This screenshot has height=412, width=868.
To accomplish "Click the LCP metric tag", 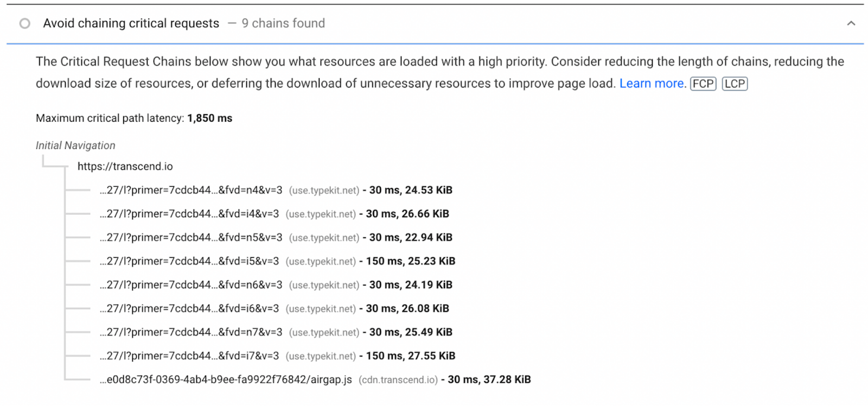I will coord(735,84).
